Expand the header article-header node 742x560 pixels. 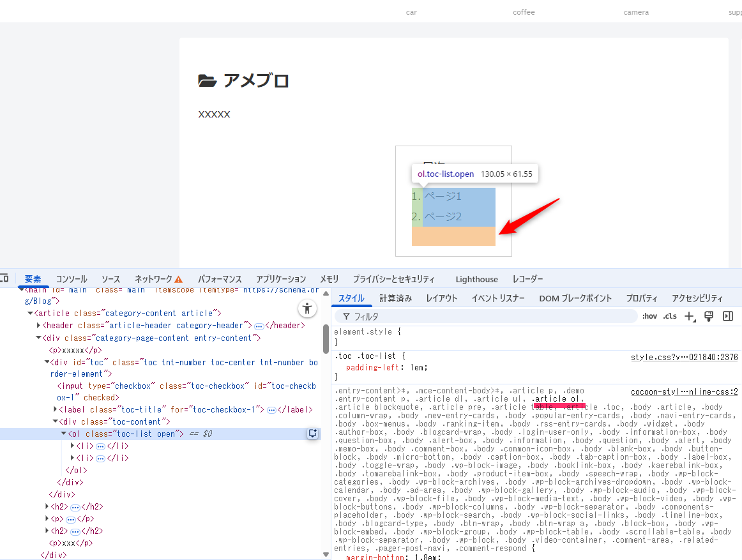click(x=38, y=326)
